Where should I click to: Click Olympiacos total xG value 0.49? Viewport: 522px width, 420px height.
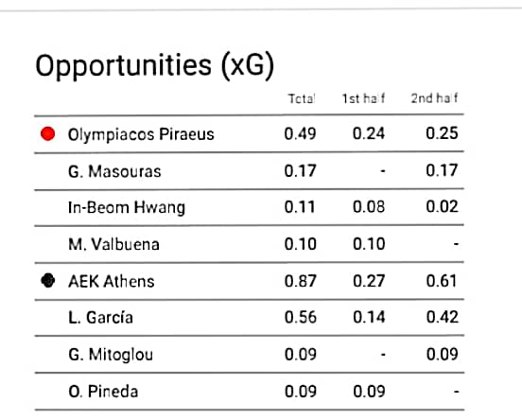coord(301,134)
